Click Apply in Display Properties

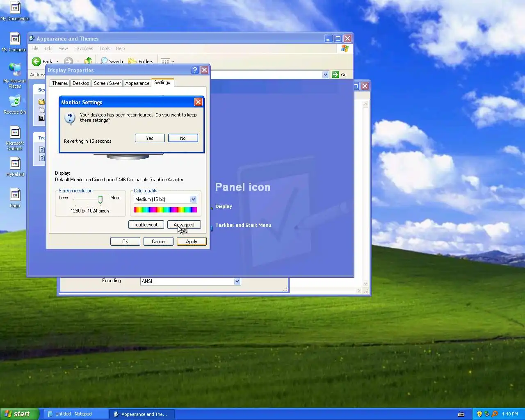192,242
